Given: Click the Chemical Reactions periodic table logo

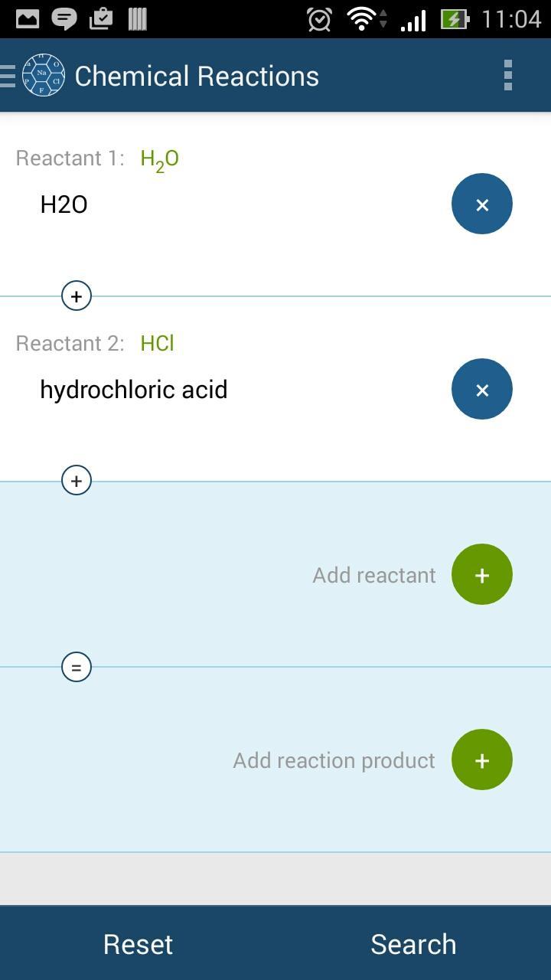Looking at the screenshot, I should click(x=42, y=74).
